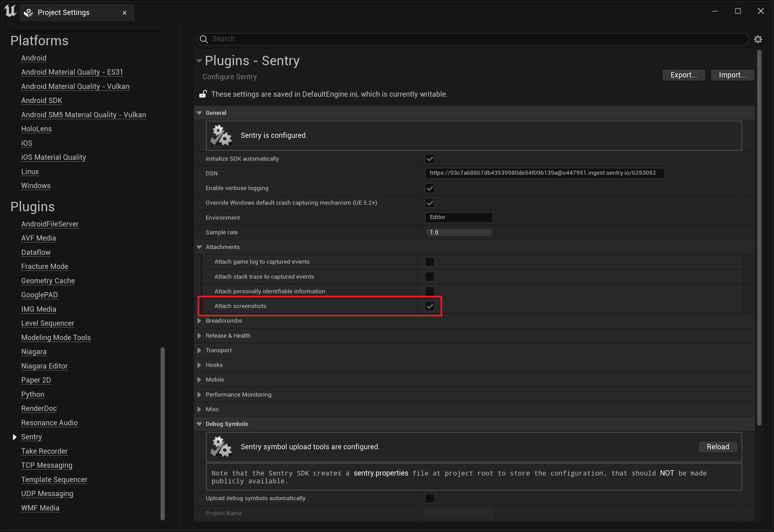Toggle Initialize SDK automatically checkbox
Screen dimensions: 774x532
[x=429, y=159]
